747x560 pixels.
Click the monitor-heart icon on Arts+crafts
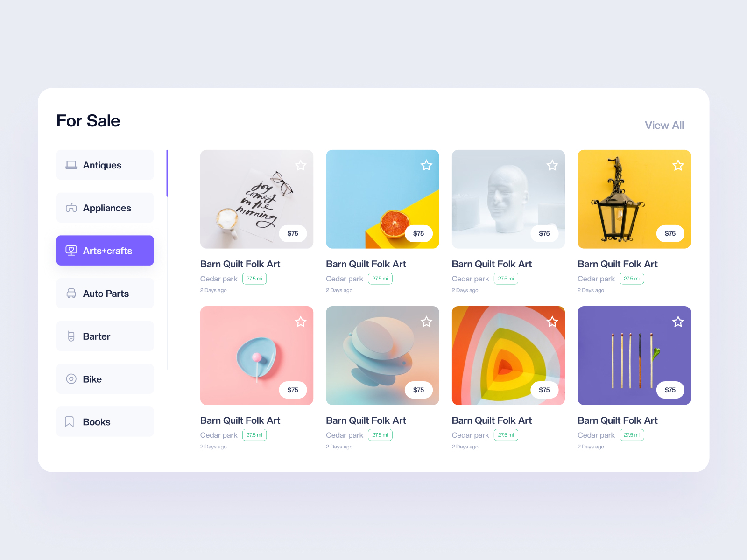[71, 251]
